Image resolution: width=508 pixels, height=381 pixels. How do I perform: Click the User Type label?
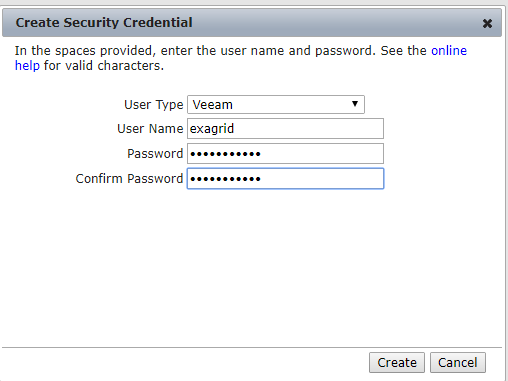point(154,105)
